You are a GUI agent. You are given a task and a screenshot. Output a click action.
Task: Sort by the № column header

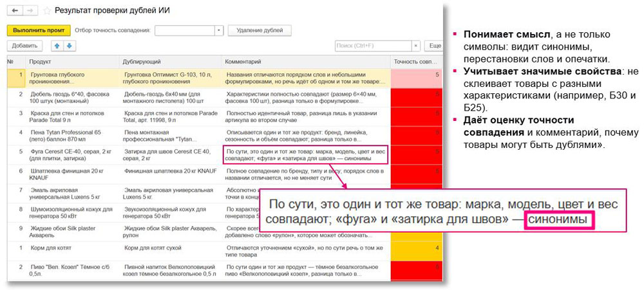[x=15, y=62]
